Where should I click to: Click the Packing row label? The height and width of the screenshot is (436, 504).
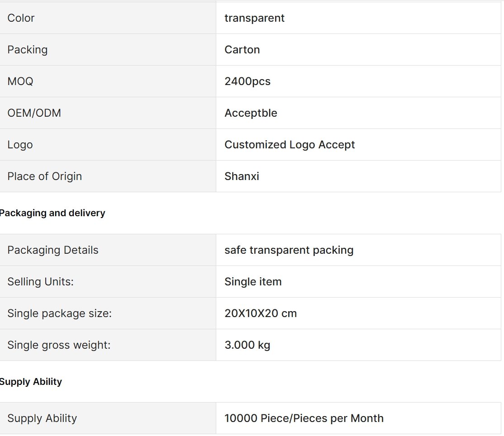point(28,50)
